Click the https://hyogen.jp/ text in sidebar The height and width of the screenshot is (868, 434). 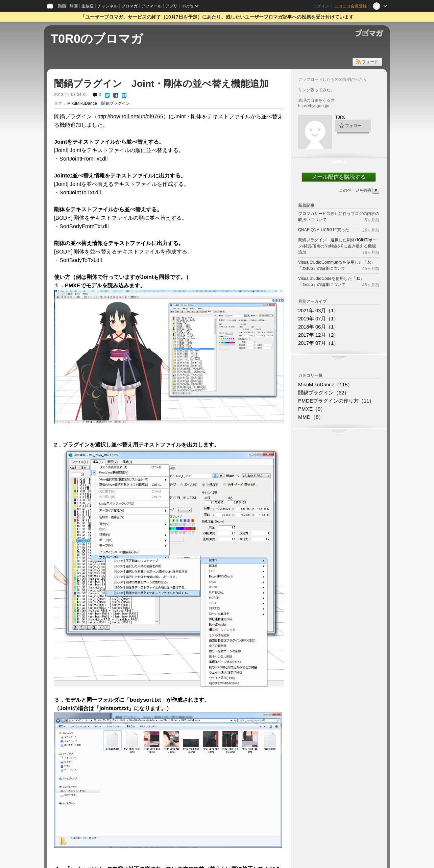[x=314, y=106]
